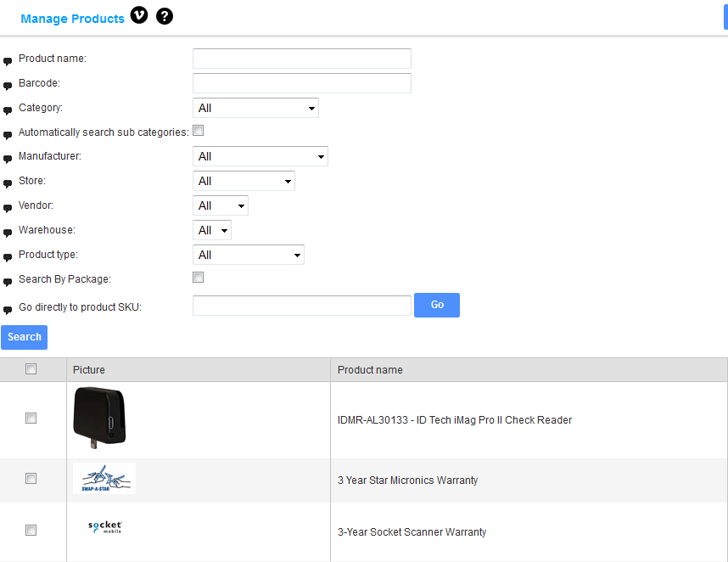Select the ID Tech iMag Pro II row checkbox
Viewport: 728px width, 562px height.
click(31, 418)
